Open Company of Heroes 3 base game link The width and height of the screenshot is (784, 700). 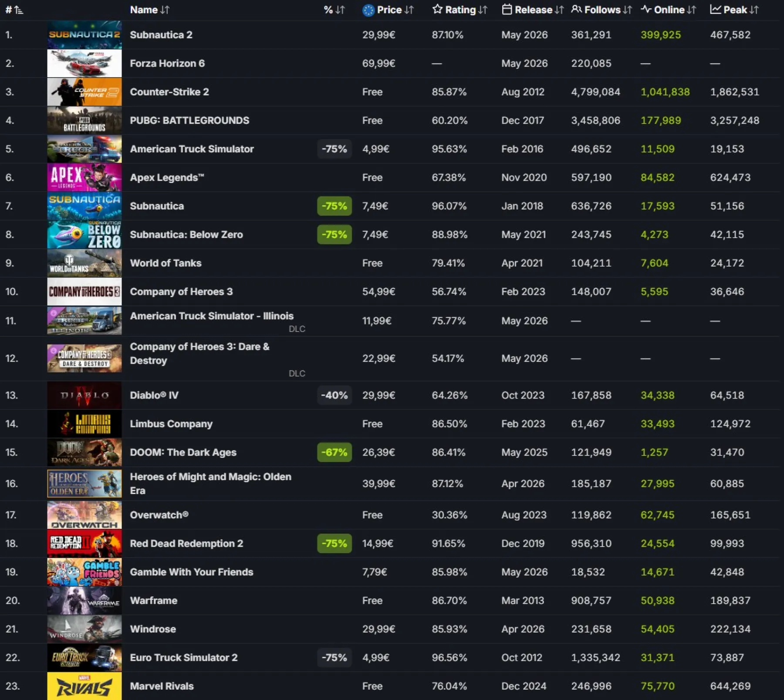(x=181, y=291)
